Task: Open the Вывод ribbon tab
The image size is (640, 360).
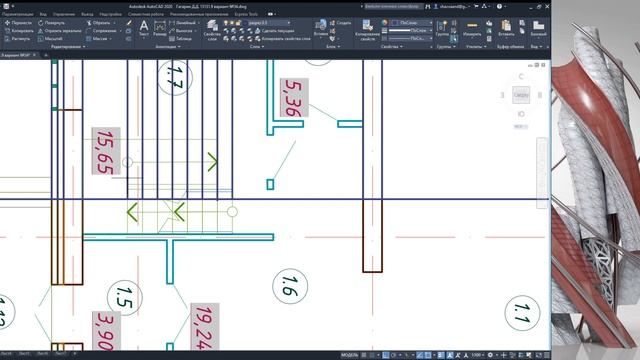Action: tap(87, 14)
